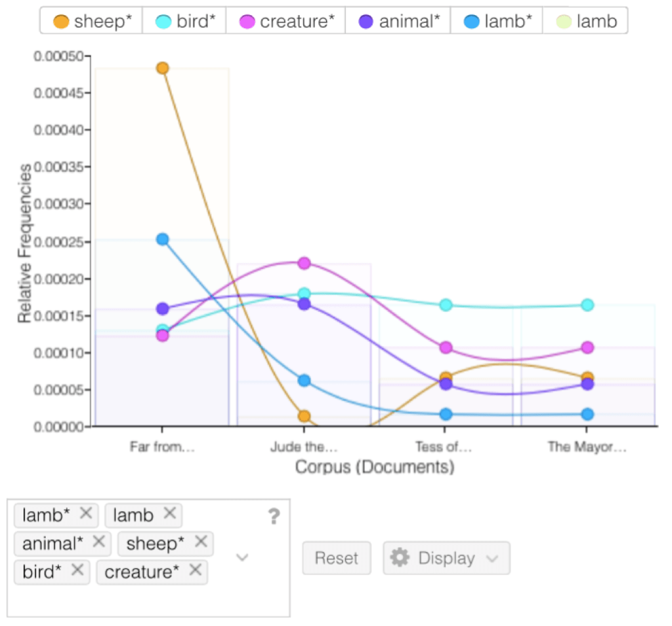Image resolution: width=672 pixels, height=626 pixels.
Task: Open the Display options arrow
Action: click(492, 558)
